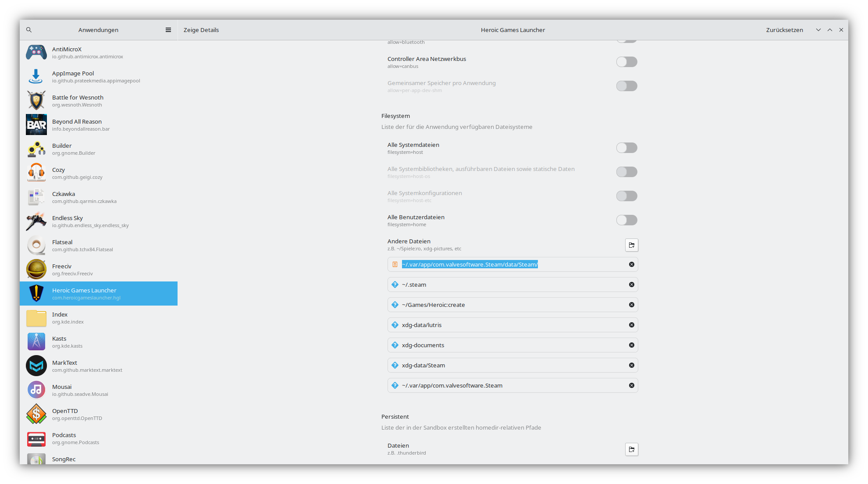Click the warning icon on the first path
Viewport: 868px width, 484px height.
(x=395, y=264)
